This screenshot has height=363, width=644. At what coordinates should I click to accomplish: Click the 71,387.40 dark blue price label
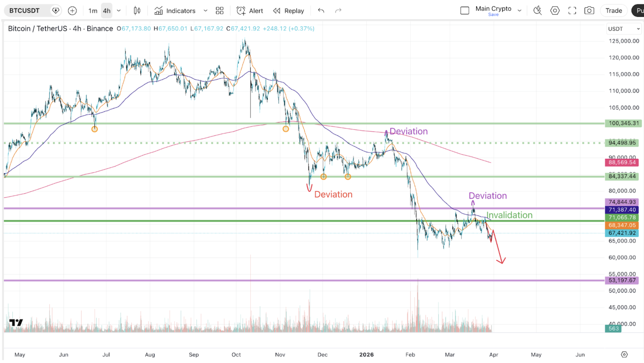(622, 209)
